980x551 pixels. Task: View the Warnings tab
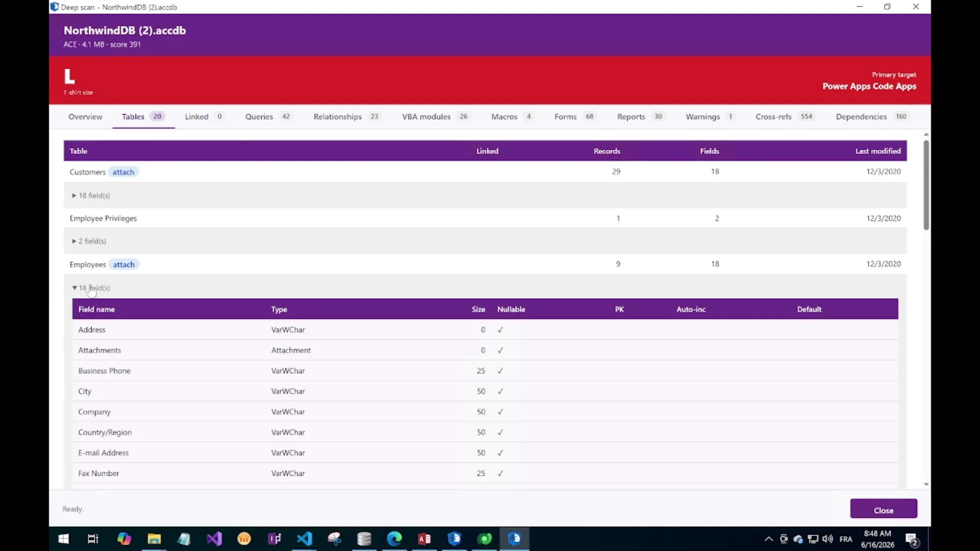click(x=709, y=117)
